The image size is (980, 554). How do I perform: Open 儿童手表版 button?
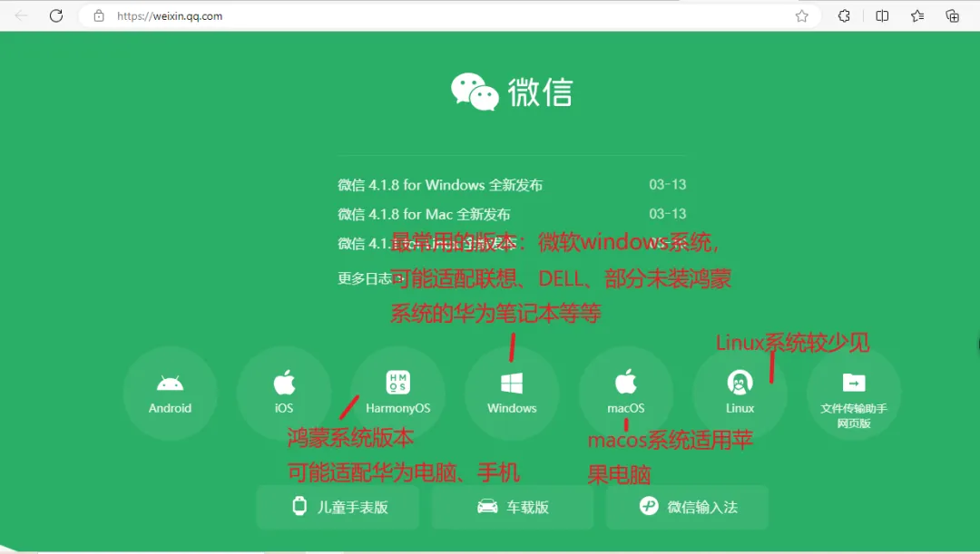pos(338,507)
